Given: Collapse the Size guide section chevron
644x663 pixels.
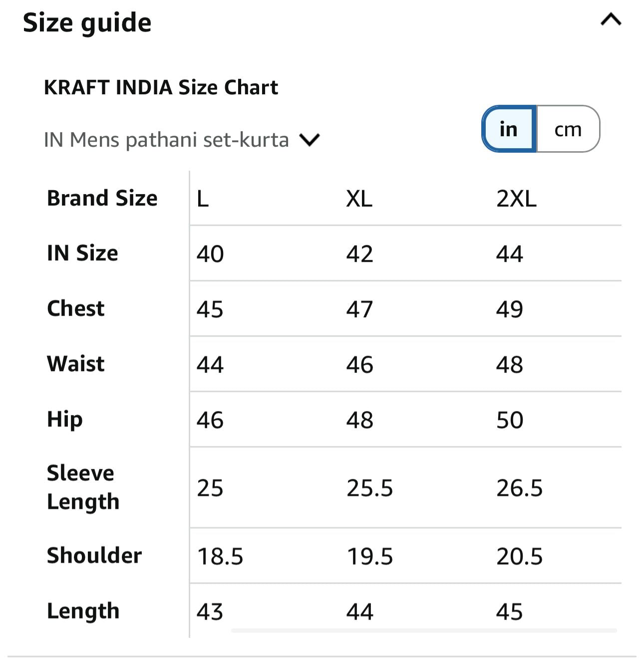Looking at the screenshot, I should coord(611,20).
